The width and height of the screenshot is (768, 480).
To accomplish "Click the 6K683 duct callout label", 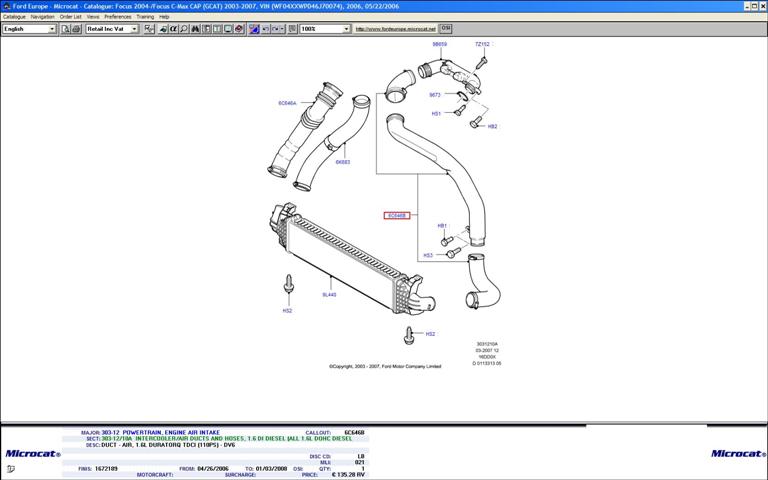I will click(x=343, y=161).
